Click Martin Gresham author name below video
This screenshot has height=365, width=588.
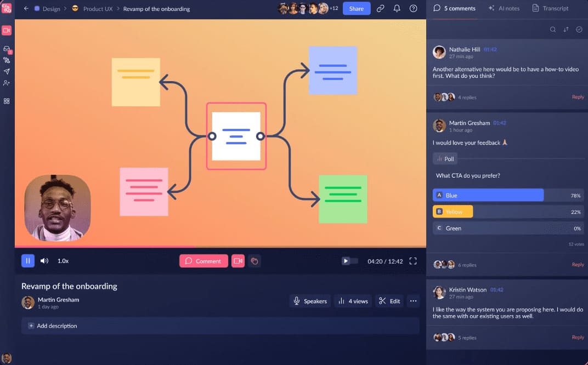coord(59,300)
